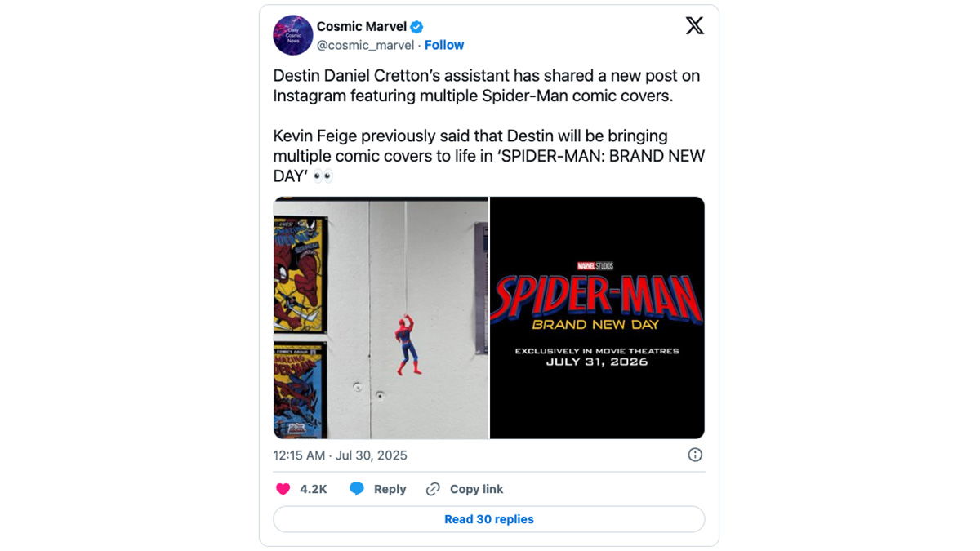Follow the cosmic_marvel account
Image resolution: width=980 pixels, height=551 pixels.
(x=444, y=45)
